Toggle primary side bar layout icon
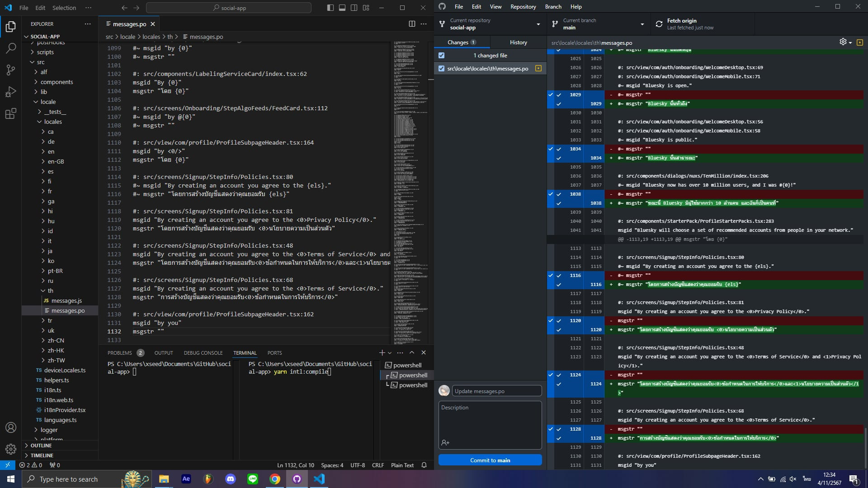The height and width of the screenshot is (488, 868). pos(330,8)
